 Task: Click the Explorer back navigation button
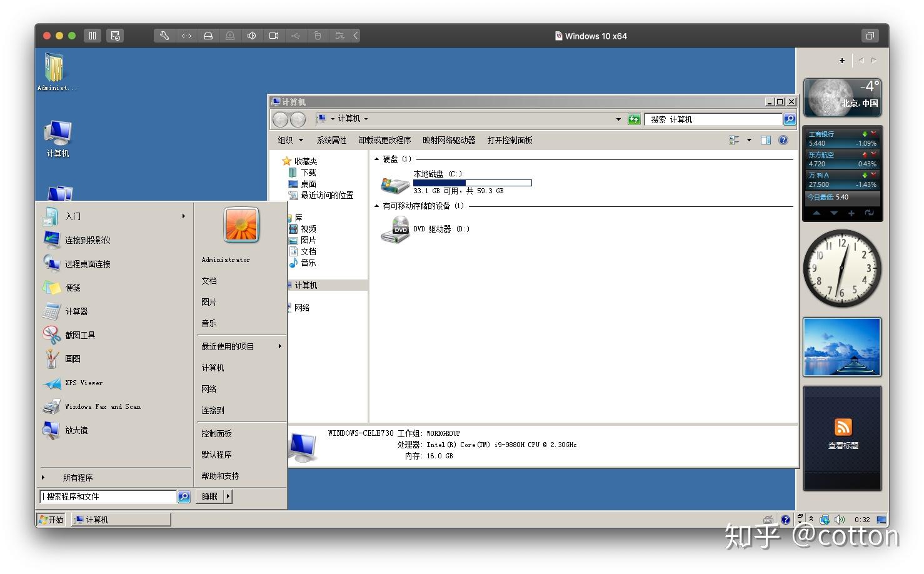281,119
